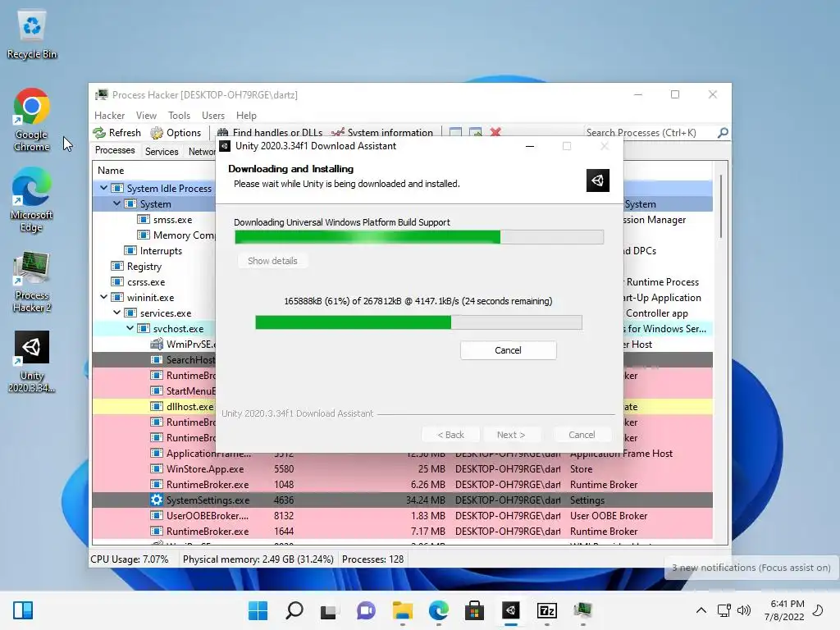The height and width of the screenshot is (630, 840).
Task: Click the Show details button
Action: coord(272,261)
